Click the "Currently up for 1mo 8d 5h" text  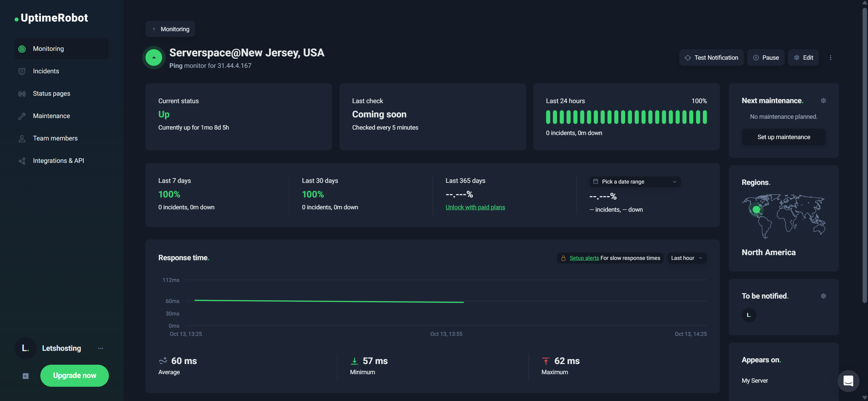click(193, 128)
